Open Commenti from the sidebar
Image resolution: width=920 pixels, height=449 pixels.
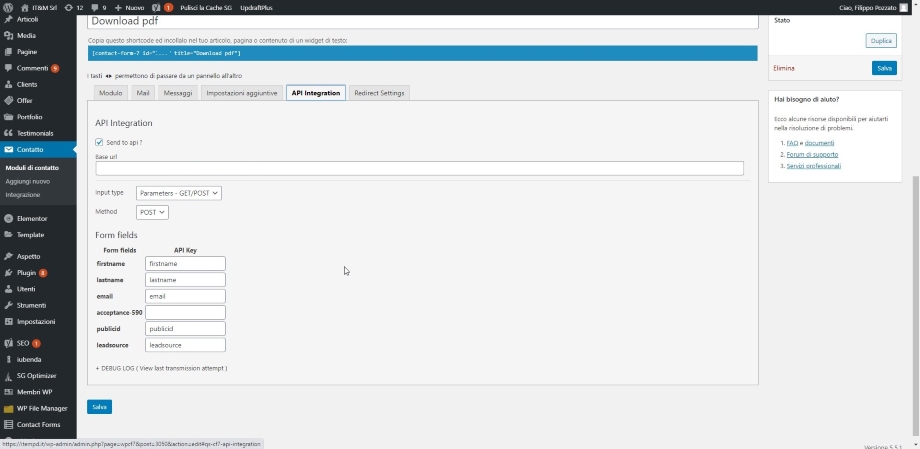point(9,68)
